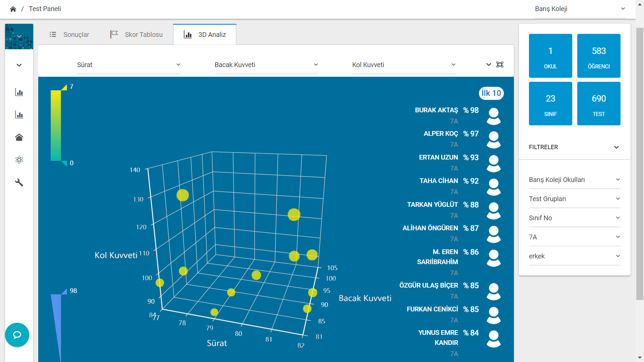
Task: Expand the Sürat axis dropdown
Action: pyautogui.click(x=129, y=65)
